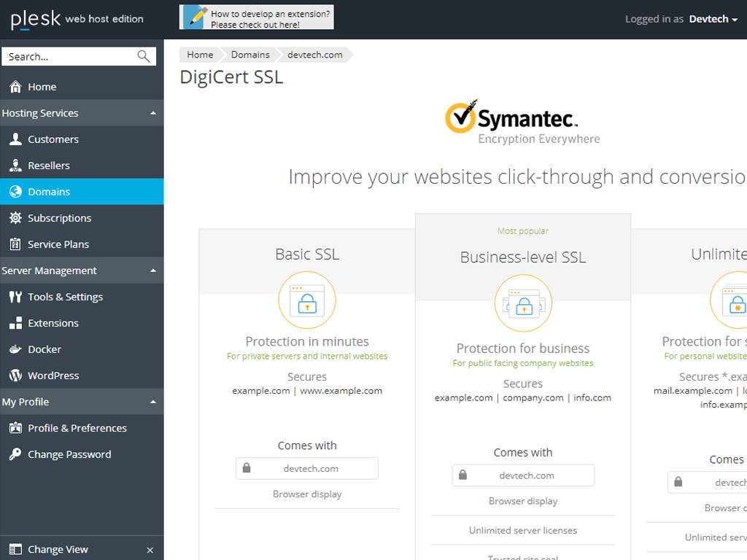Open Service Plans from sidebar
Screen dimensions: 747x560
click(x=58, y=244)
